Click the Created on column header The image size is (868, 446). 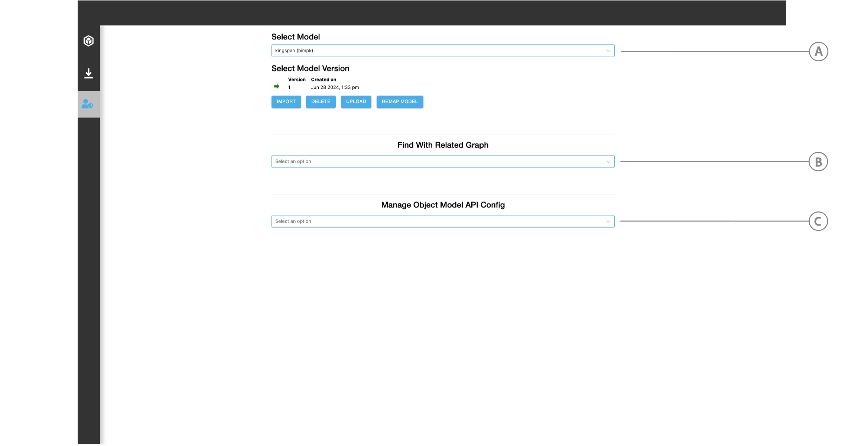pyautogui.click(x=324, y=80)
